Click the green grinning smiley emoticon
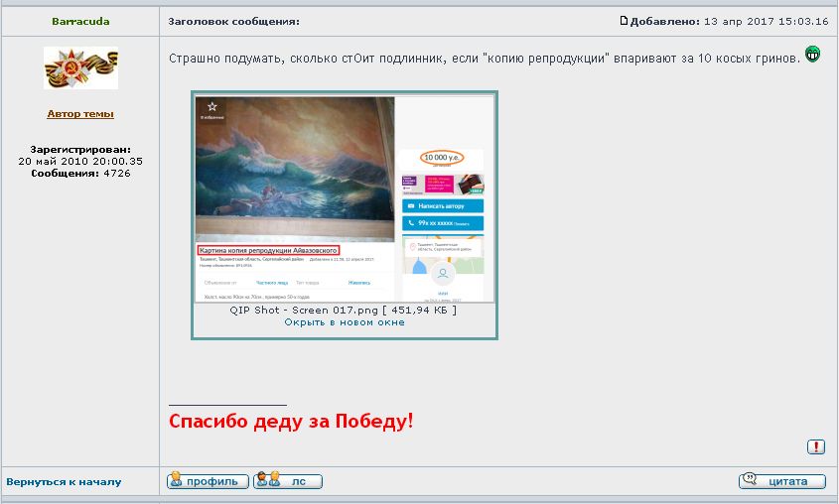Screen dimensions: 839x504 point(812,54)
